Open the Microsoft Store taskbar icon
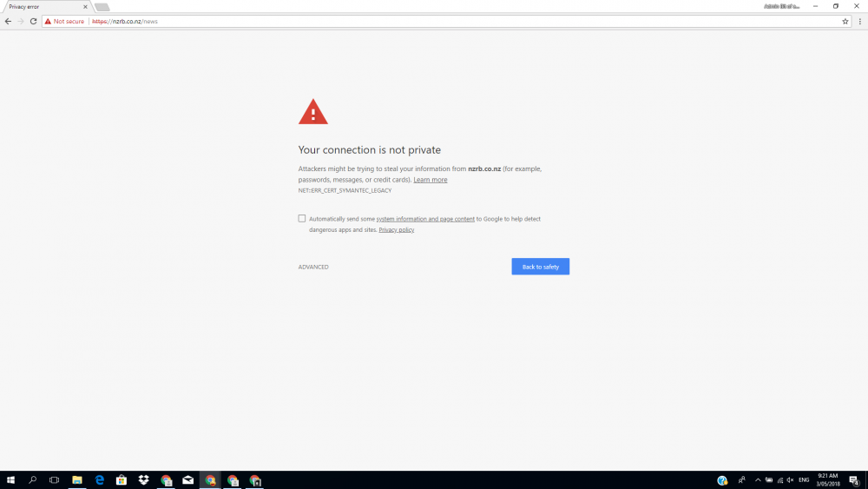Screen dimensions: 868x489 tap(122, 480)
